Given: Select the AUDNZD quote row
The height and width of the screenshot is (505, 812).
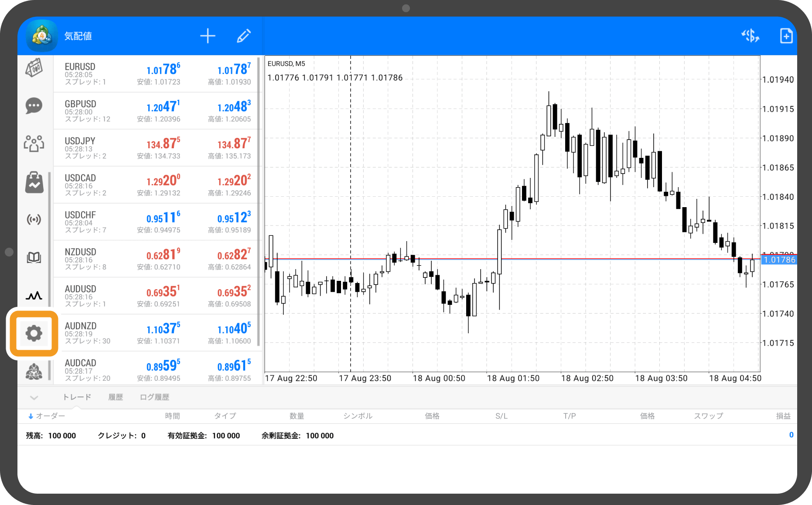Looking at the screenshot, I should click(x=157, y=333).
